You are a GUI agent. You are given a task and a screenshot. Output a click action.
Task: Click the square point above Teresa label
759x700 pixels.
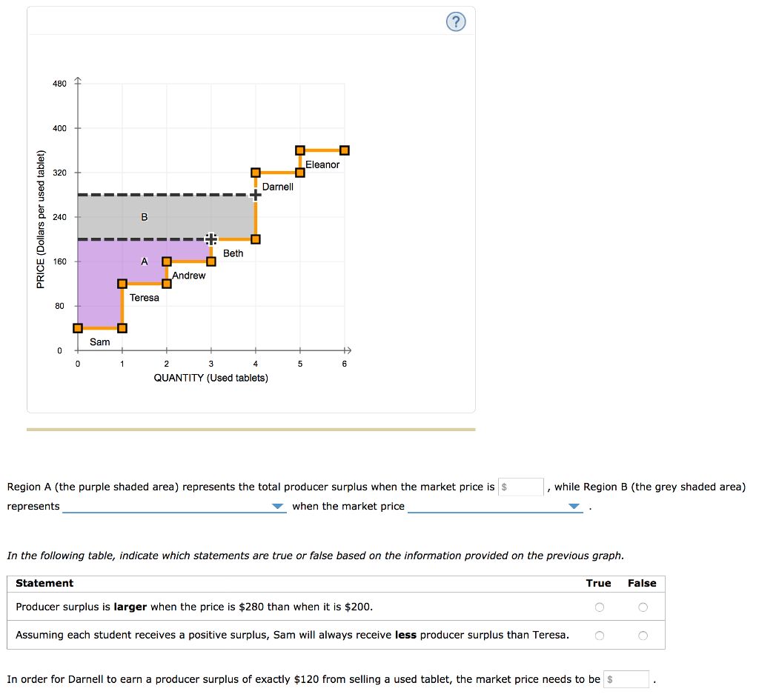point(122,284)
